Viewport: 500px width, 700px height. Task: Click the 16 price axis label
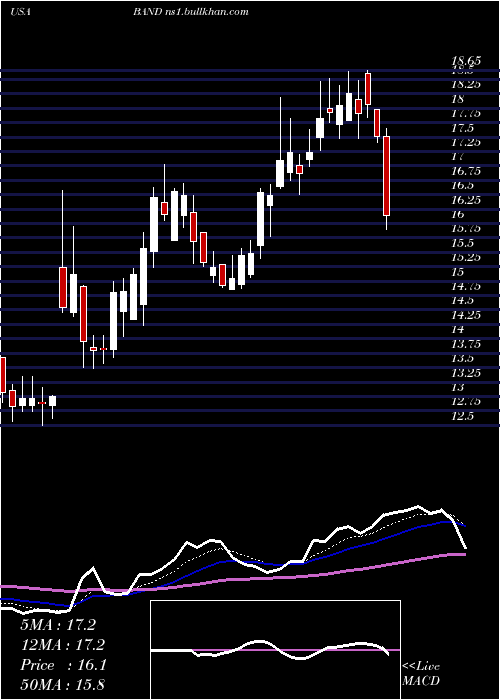tap(458, 214)
